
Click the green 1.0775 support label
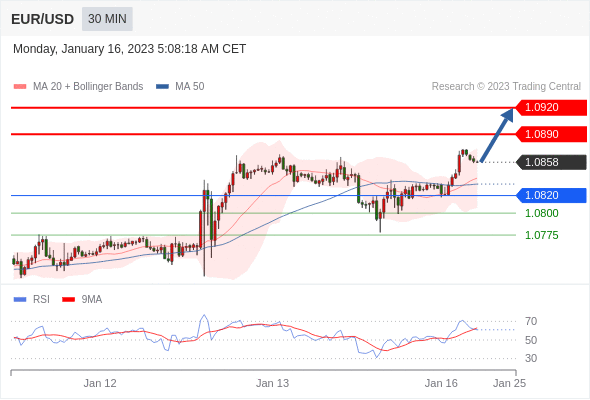(541, 236)
